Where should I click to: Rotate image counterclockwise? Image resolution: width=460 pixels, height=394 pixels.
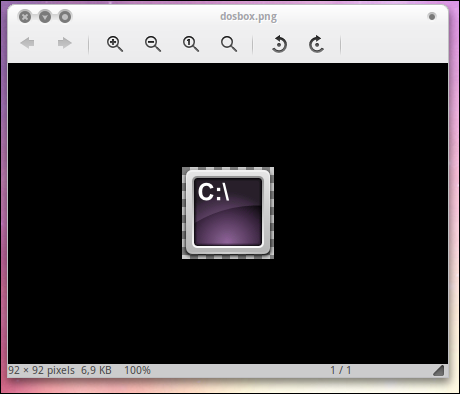[x=279, y=44]
